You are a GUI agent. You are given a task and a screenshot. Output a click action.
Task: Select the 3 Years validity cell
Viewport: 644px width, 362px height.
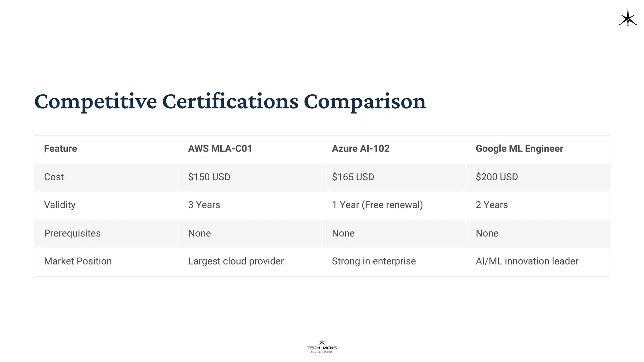tap(204, 205)
